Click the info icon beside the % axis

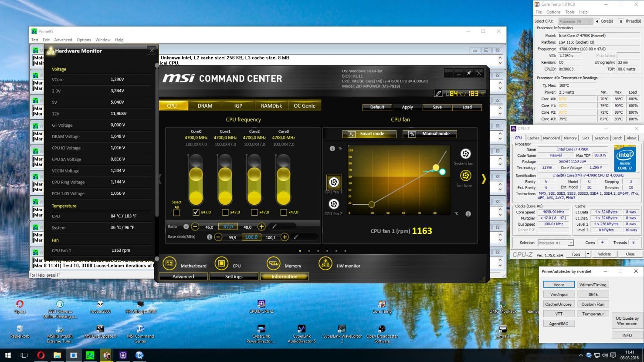pos(332,149)
